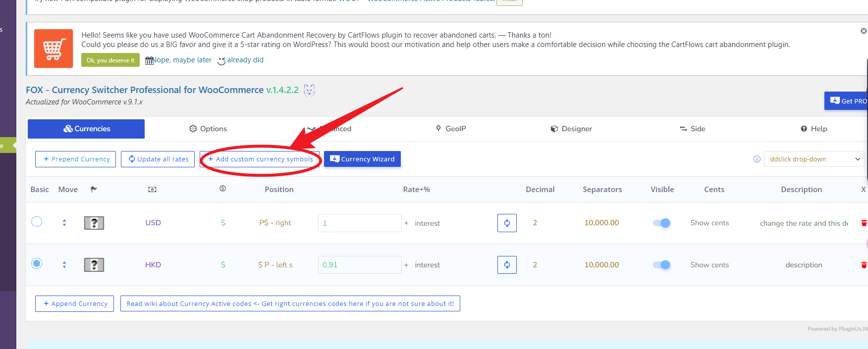
Task: Open the GeoIP tab
Action: coord(451,129)
